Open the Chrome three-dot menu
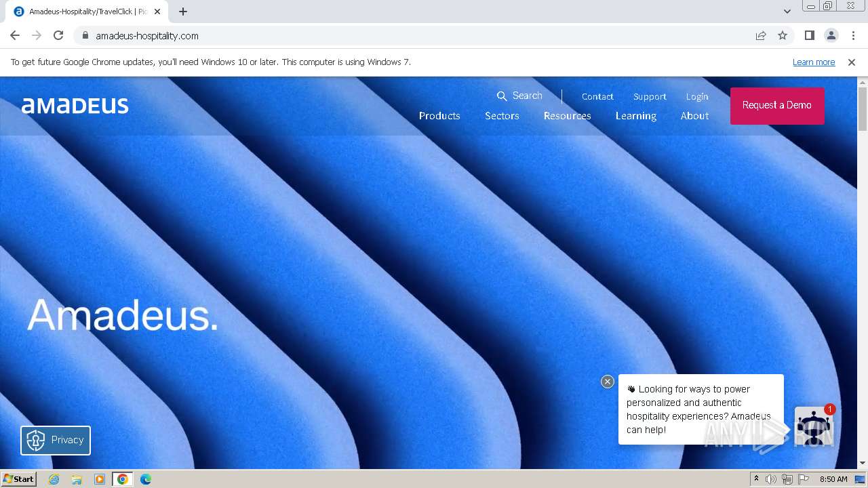The height and width of the screenshot is (488, 868). coord(853,35)
